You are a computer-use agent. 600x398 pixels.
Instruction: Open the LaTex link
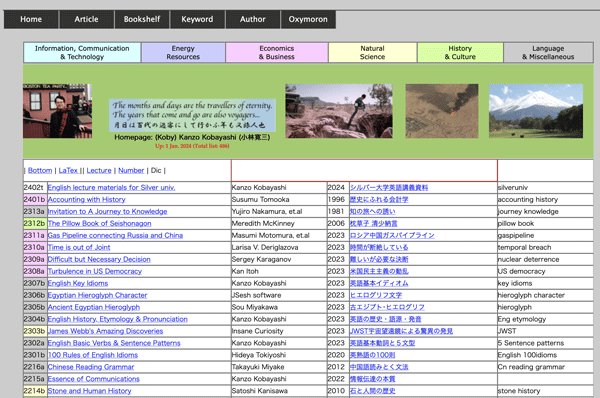pos(68,170)
